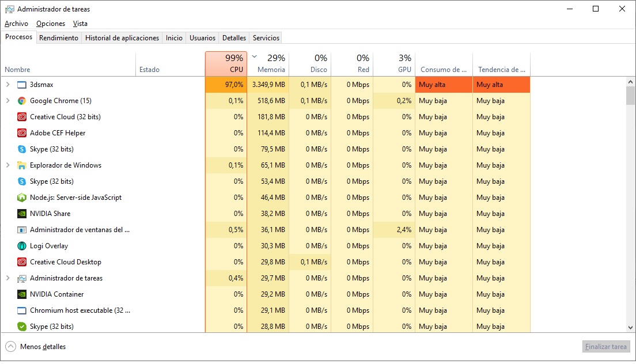Image resolution: width=636 pixels, height=364 pixels.
Task: Click the Explorador de Windows icon
Action: (x=22, y=165)
